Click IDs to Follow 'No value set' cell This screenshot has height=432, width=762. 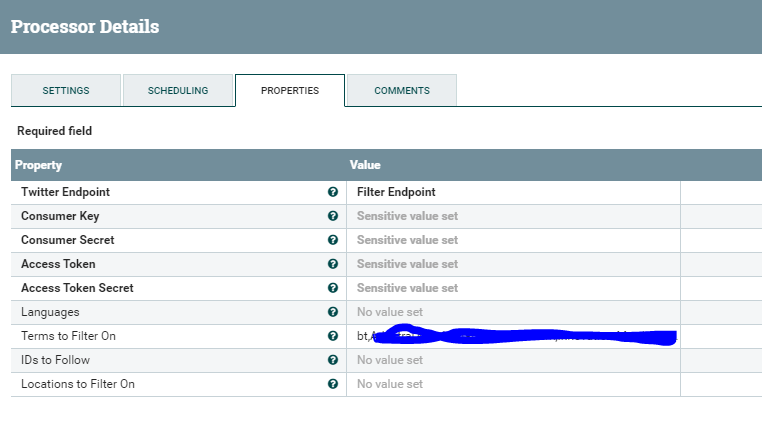click(513, 360)
